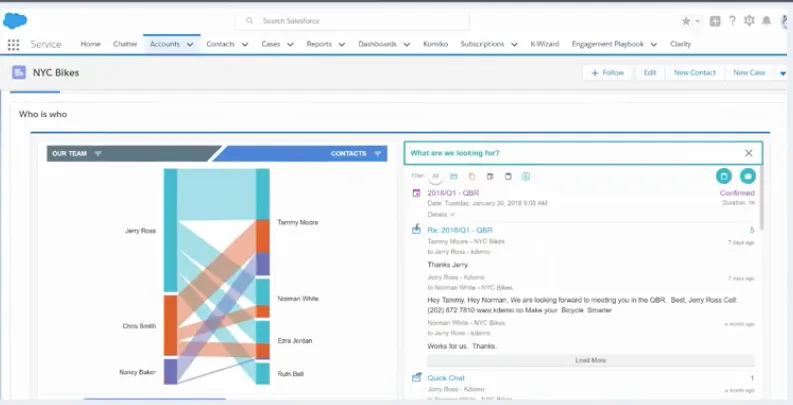Open the favorites list dropdown arrow
The image size is (793, 405).
[697, 21]
